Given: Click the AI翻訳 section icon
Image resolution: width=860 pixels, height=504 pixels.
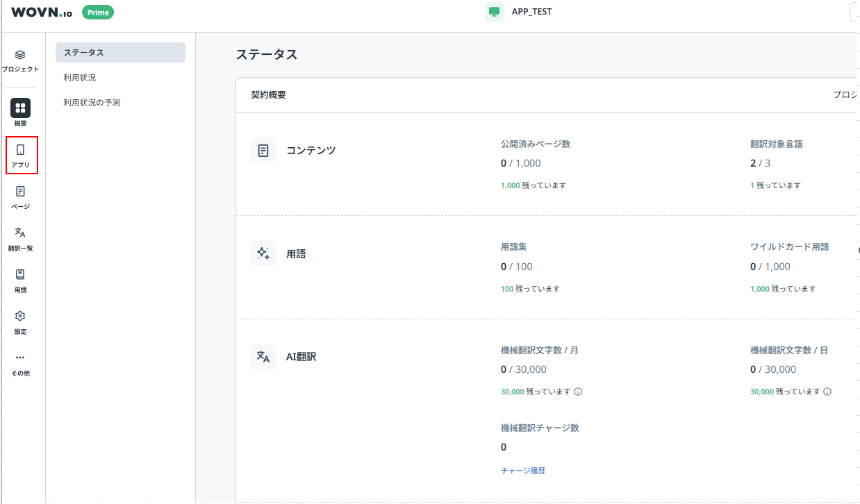Looking at the screenshot, I should [263, 356].
